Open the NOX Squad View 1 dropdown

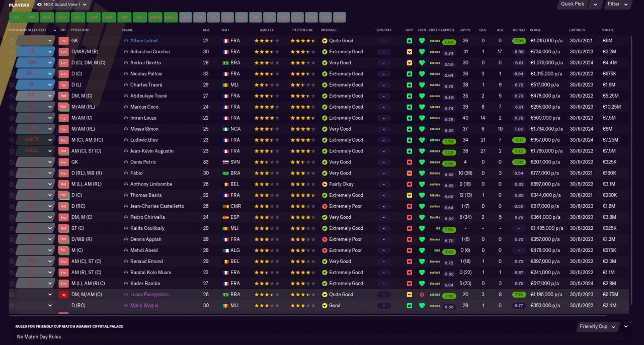(62, 5)
